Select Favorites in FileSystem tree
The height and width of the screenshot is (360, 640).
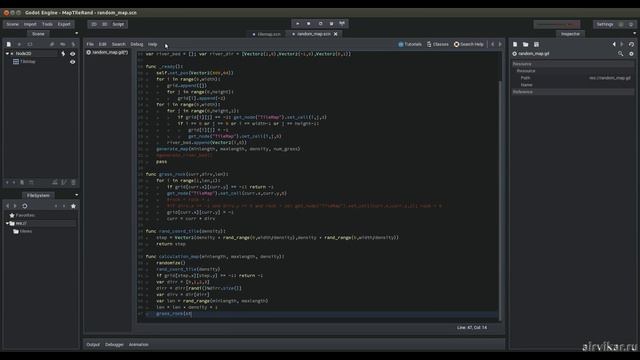click(x=25, y=215)
